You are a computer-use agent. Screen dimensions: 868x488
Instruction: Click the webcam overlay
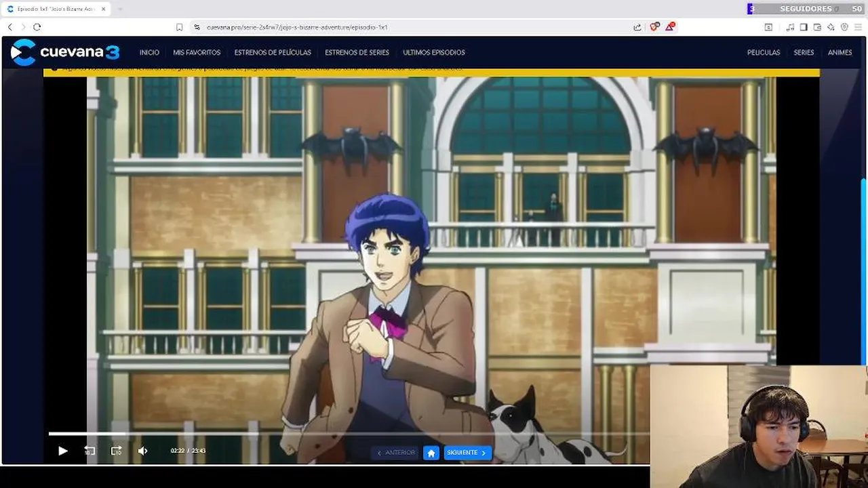click(x=758, y=426)
